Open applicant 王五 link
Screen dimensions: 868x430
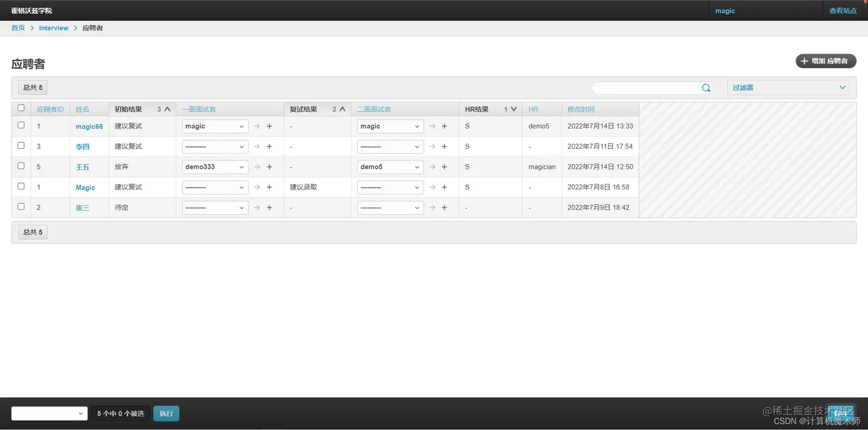coord(83,167)
